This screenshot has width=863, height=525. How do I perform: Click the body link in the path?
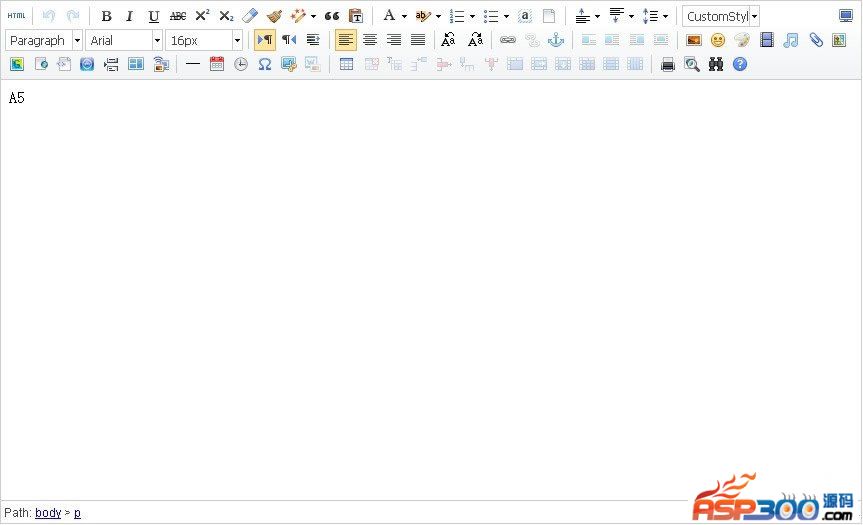[x=48, y=513]
